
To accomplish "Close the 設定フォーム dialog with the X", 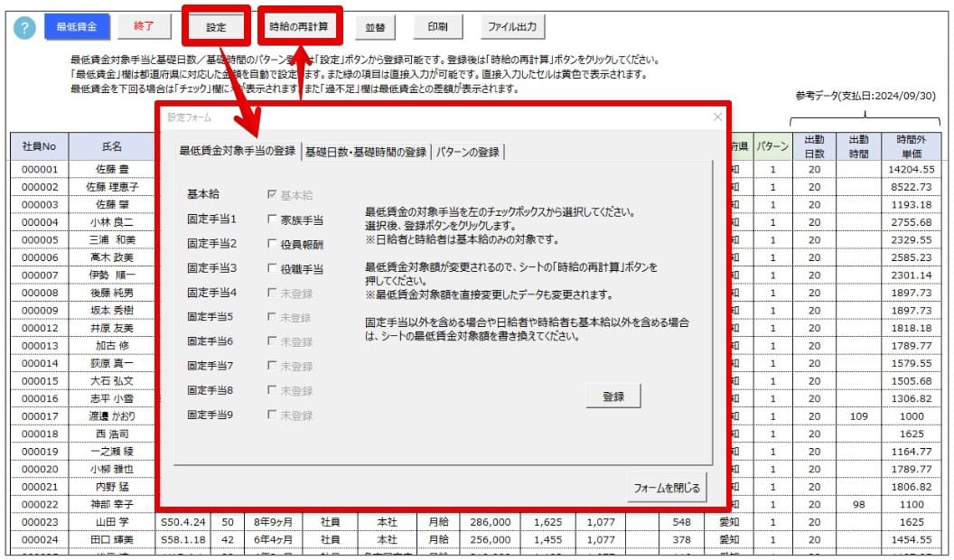I will [717, 117].
